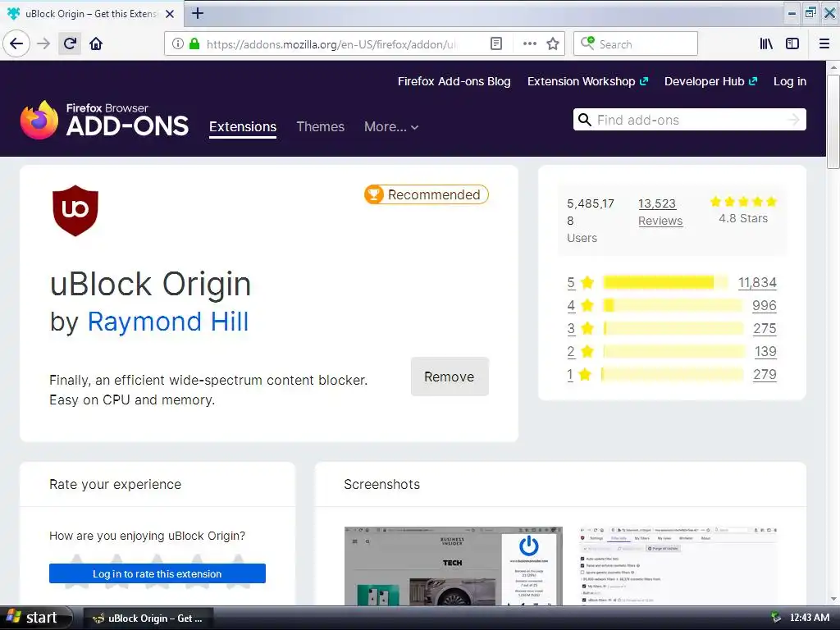Select uBlock Origin taskbar window button
Image resolution: width=840 pixels, height=630 pixels.
pyautogui.click(x=149, y=619)
